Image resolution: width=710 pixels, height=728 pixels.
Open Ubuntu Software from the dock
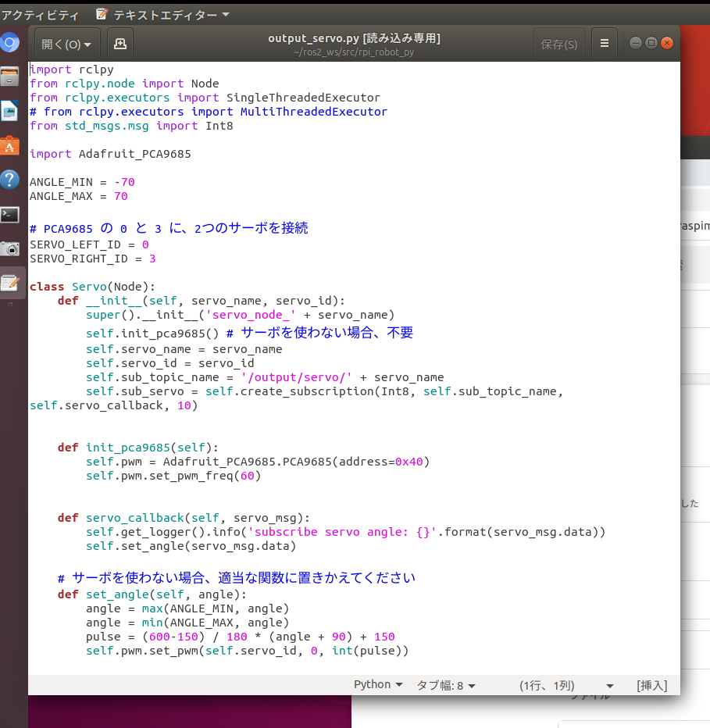coord(9,145)
